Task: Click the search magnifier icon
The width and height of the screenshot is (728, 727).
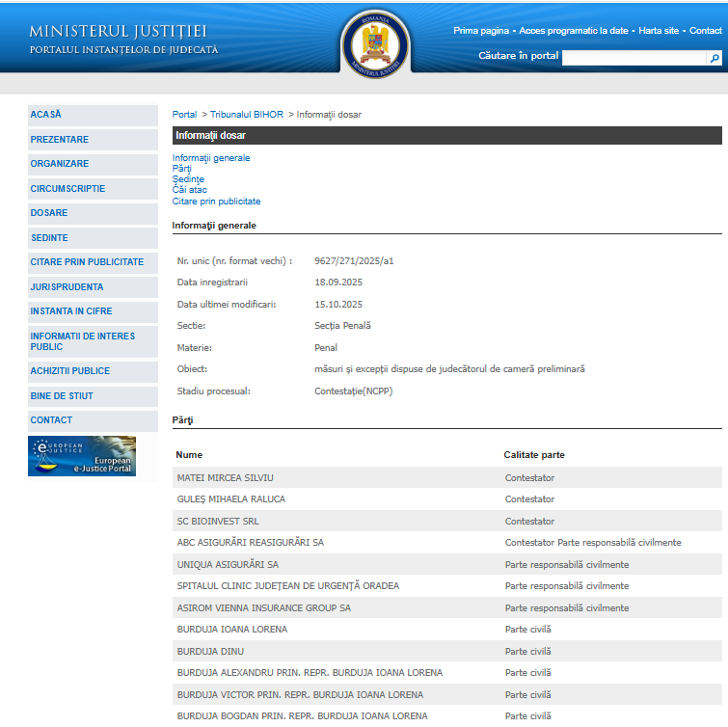Action: [715, 59]
